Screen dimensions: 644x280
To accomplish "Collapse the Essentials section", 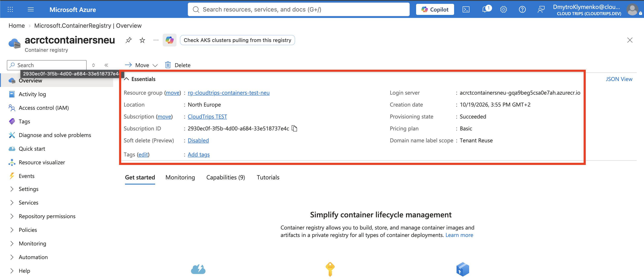I will pyautogui.click(x=127, y=79).
